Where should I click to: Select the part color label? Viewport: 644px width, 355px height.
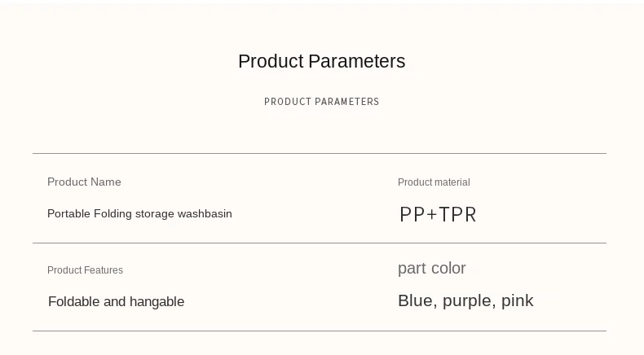(432, 269)
